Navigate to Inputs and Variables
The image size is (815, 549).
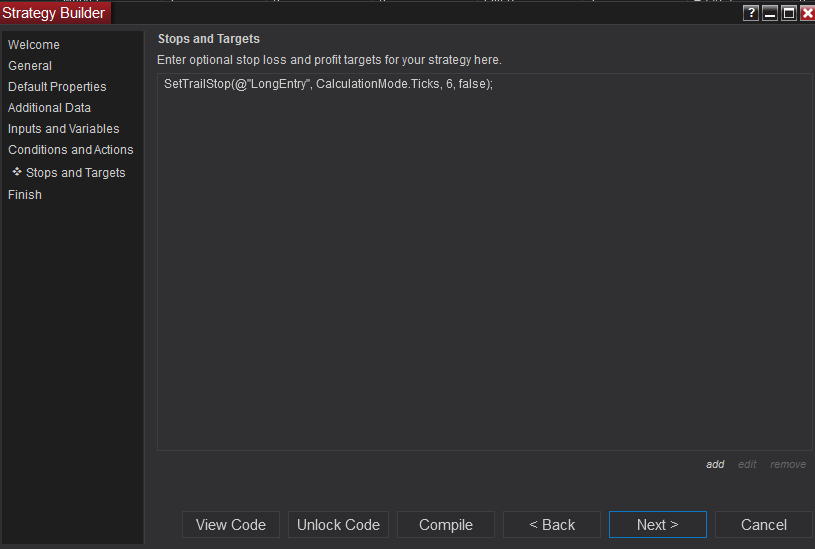tap(63, 129)
